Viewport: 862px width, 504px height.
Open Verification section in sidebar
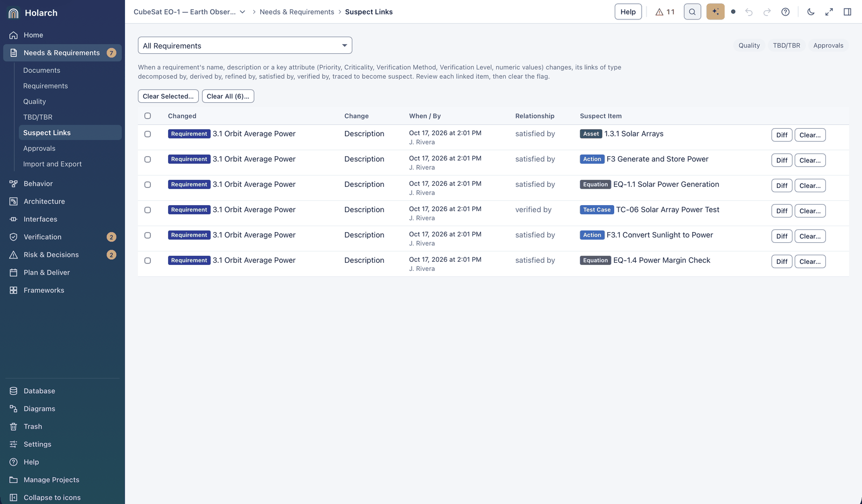coord(62,237)
